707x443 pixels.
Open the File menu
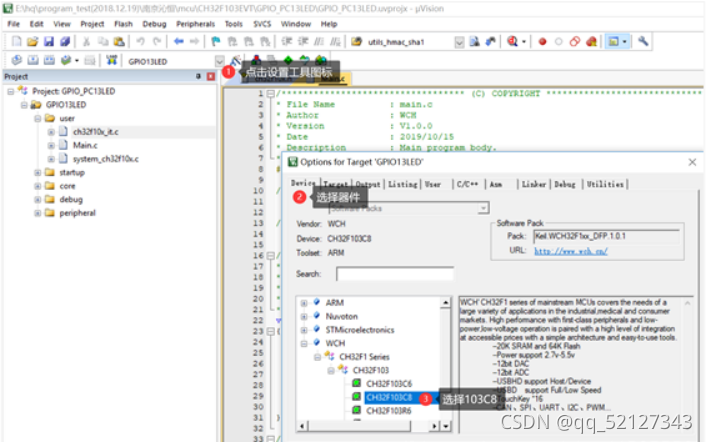(14, 24)
